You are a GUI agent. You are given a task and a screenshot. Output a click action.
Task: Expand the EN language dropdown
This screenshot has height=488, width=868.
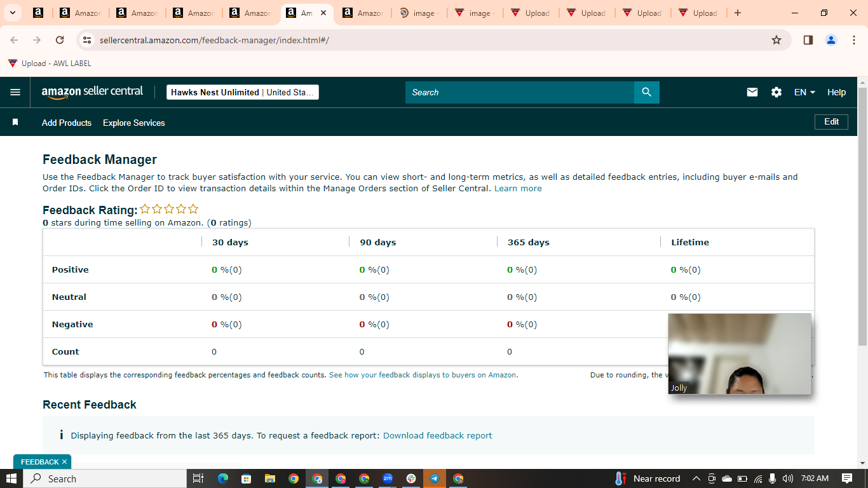(x=804, y=92)
